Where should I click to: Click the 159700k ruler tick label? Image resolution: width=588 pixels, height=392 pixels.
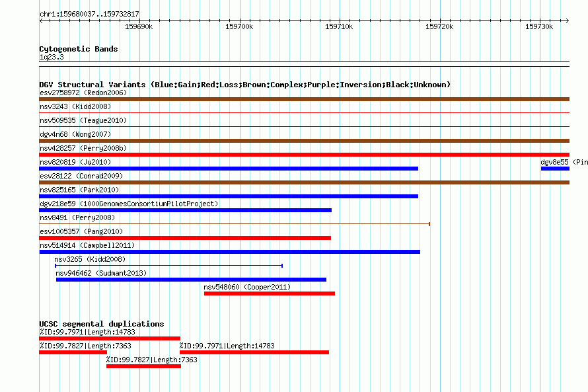tap(239, 27)
